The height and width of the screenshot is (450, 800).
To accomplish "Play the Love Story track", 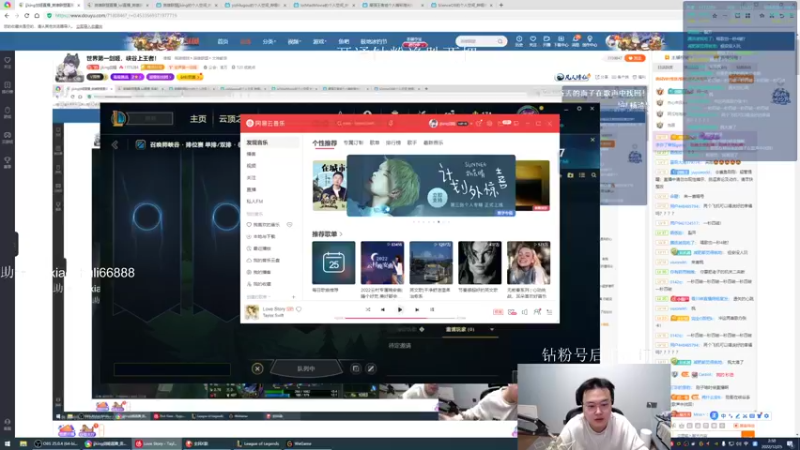I will (400, 309).
